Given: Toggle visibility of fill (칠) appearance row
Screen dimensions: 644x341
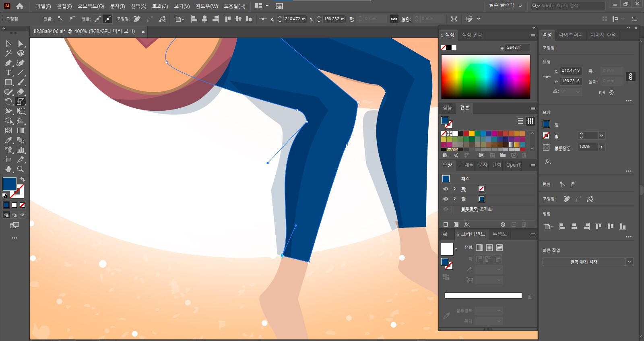Looking at the screenshot, I should tap(446, 199).
